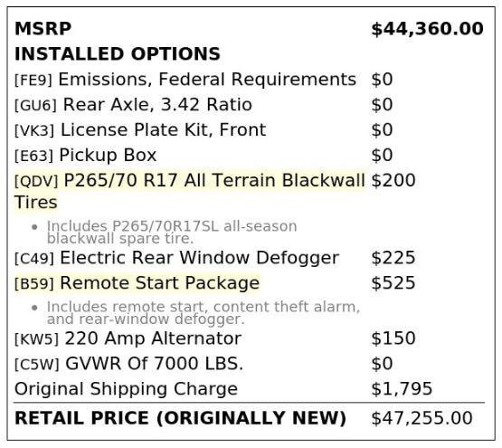Screen dimensions: 502x448
Task: Click the E63 Pickup Box option
Action: tap(86, 156)
